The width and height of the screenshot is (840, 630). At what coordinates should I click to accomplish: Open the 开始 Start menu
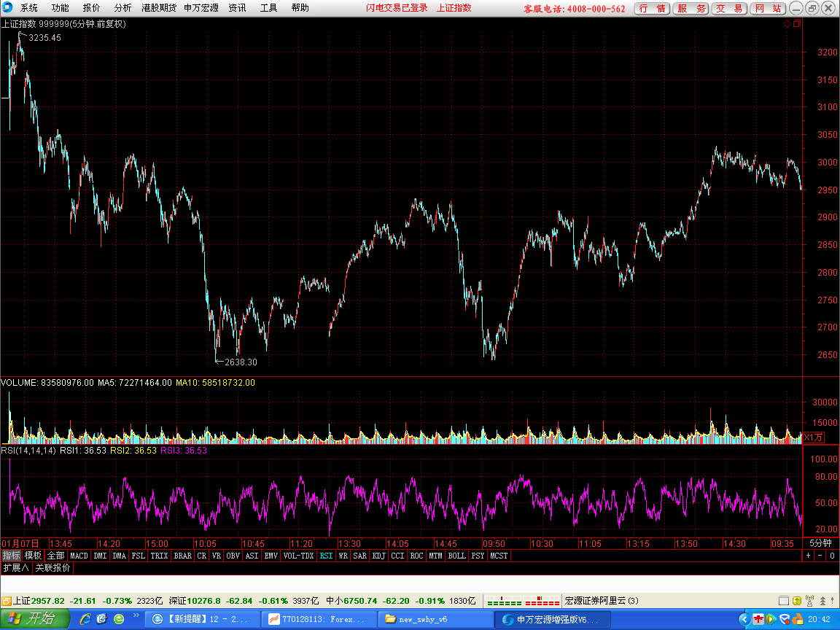pyautogui.click(x=35, y=619)
